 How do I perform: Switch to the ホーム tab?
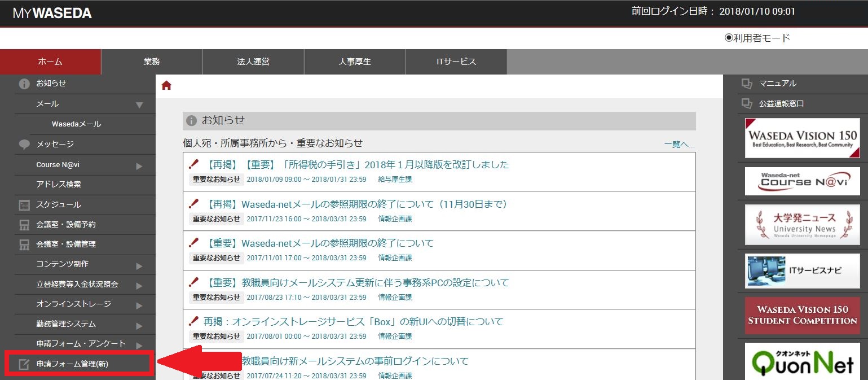pyautogui.click(x=51, y=62)
